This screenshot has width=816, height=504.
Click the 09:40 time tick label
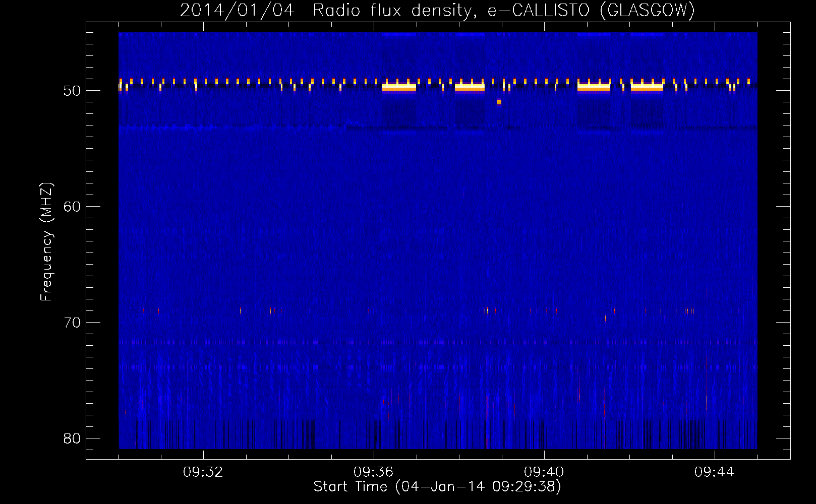click(x=544, y=472)
